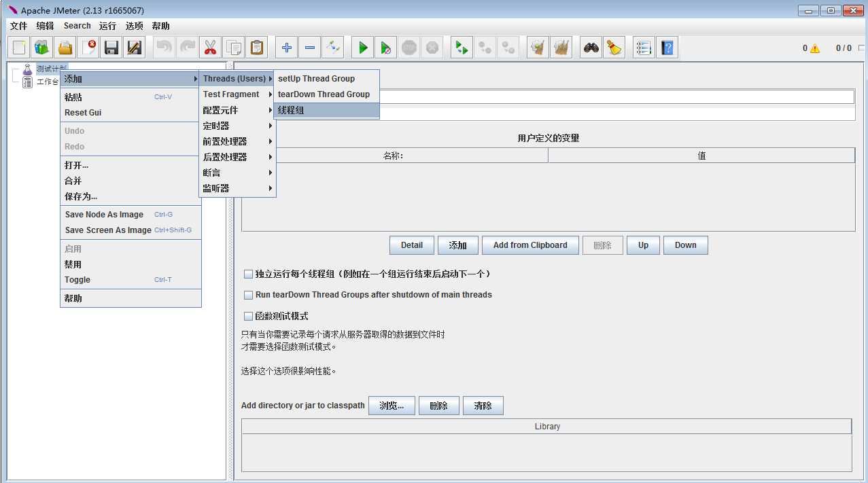This screenshot has width=868, height=483.
Task: Select Save Screen As Image
Action: click(131, 230)
